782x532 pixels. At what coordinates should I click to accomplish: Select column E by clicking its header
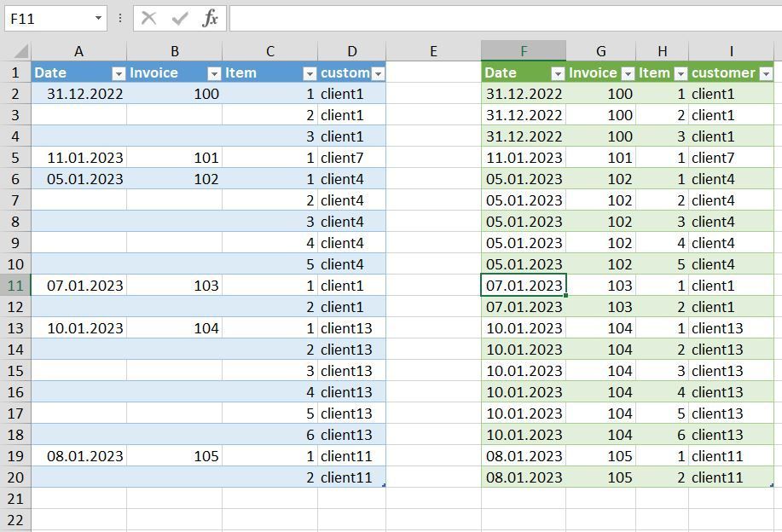pos(433,50)
